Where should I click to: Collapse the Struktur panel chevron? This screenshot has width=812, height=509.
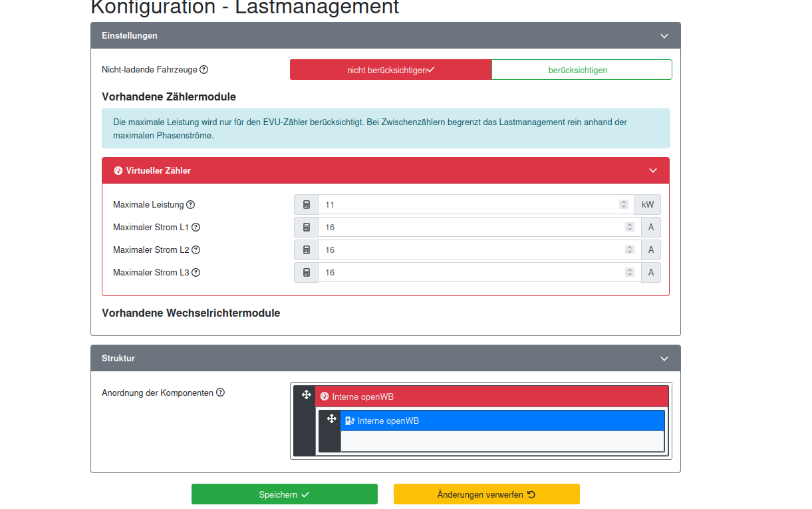click(664, 358)
